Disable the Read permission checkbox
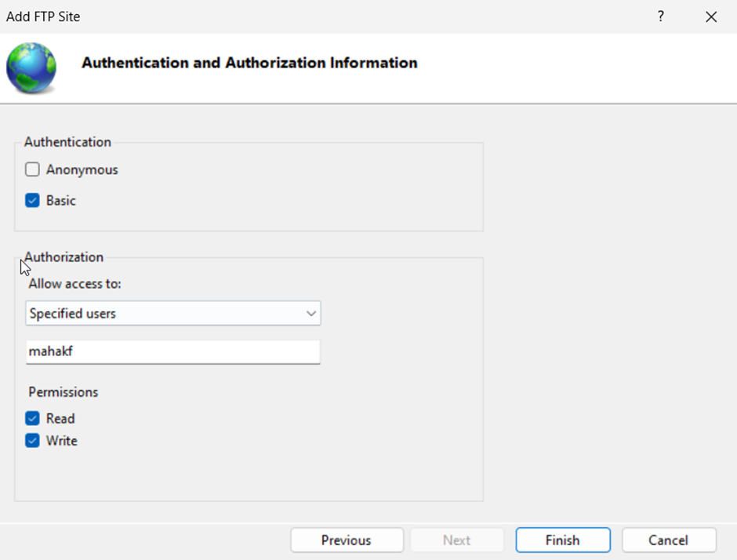This screenshot has height=560, width=737. pyautogui.click(x=32, y=419)
